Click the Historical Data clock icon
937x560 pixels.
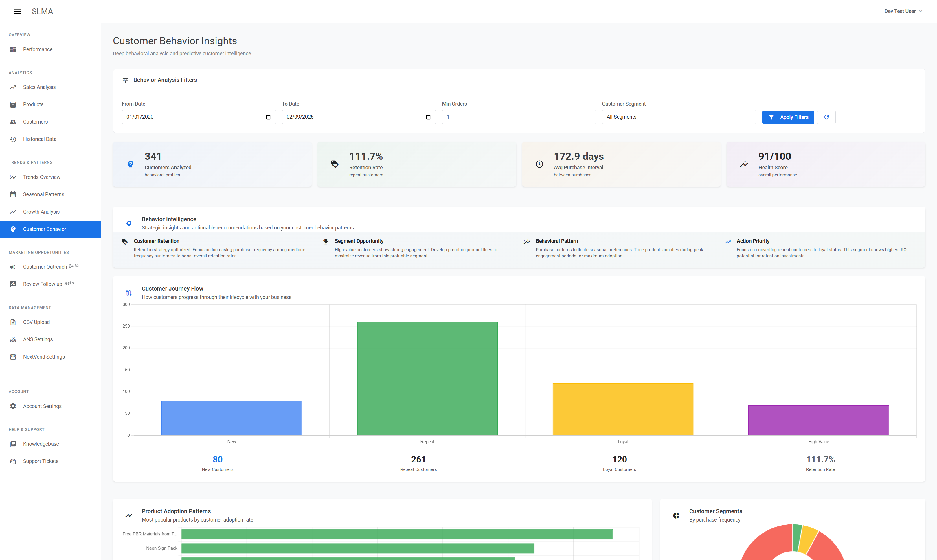click(13, 139)
